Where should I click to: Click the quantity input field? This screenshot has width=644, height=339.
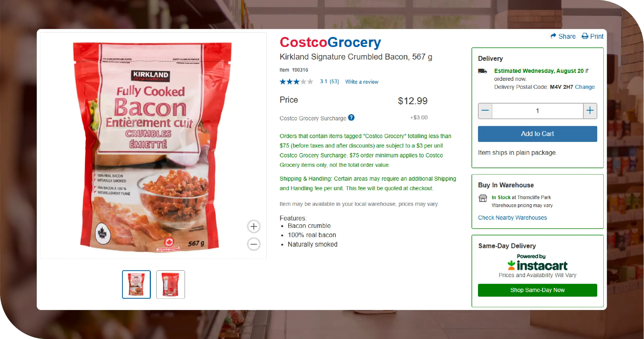click(537, 111)
